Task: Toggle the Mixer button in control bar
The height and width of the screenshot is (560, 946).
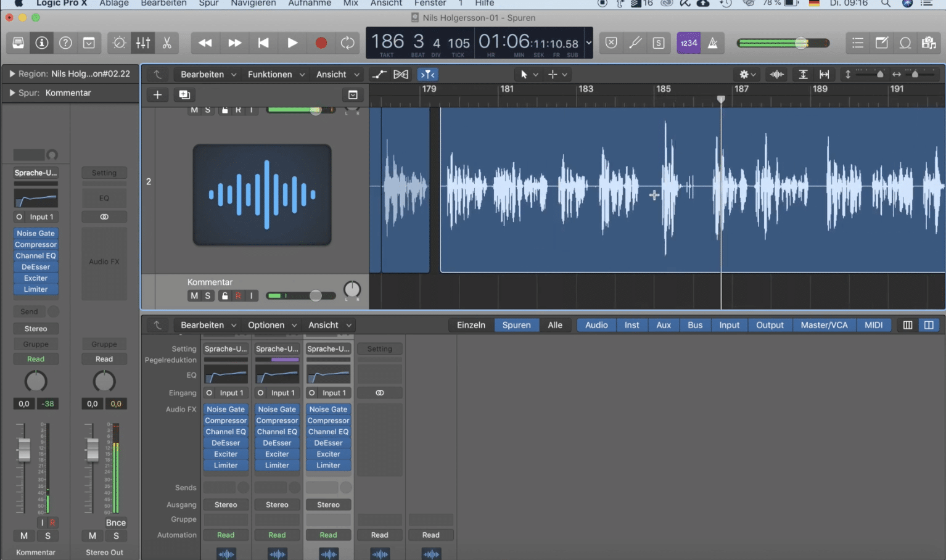Action: 143,43
